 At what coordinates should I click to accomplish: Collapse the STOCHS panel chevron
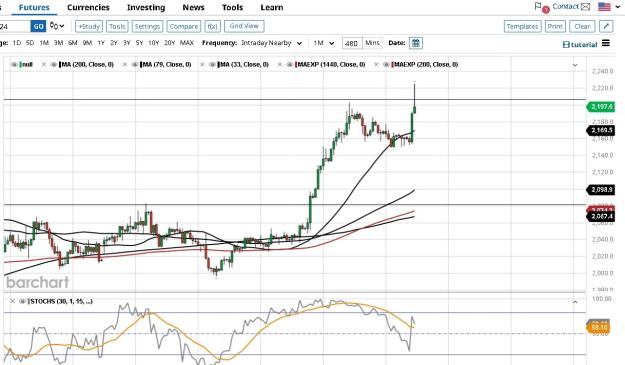pyautogui.click(x=575, y=302)
